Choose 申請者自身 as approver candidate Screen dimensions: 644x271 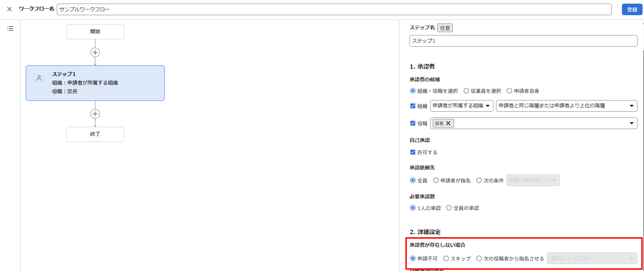[509, 91]
